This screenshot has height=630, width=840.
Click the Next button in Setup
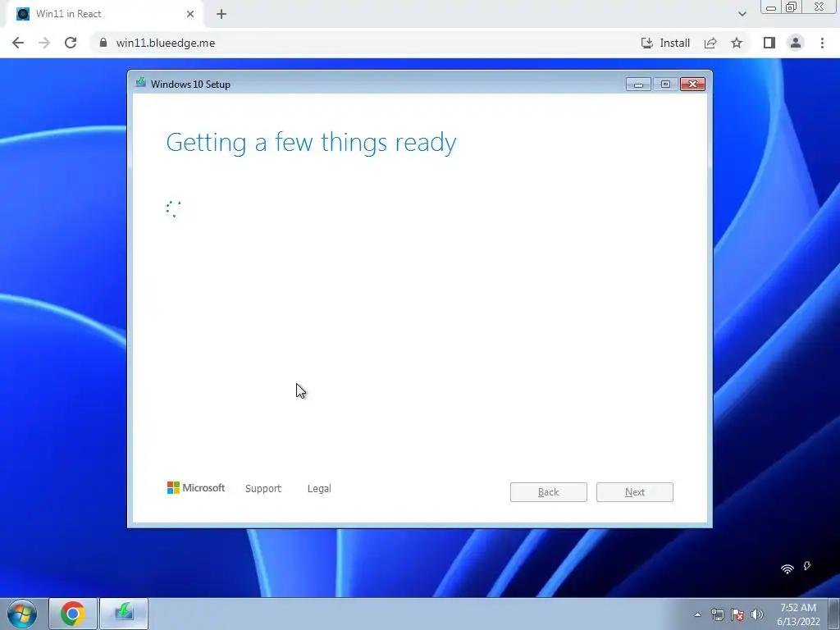point(635,492)
